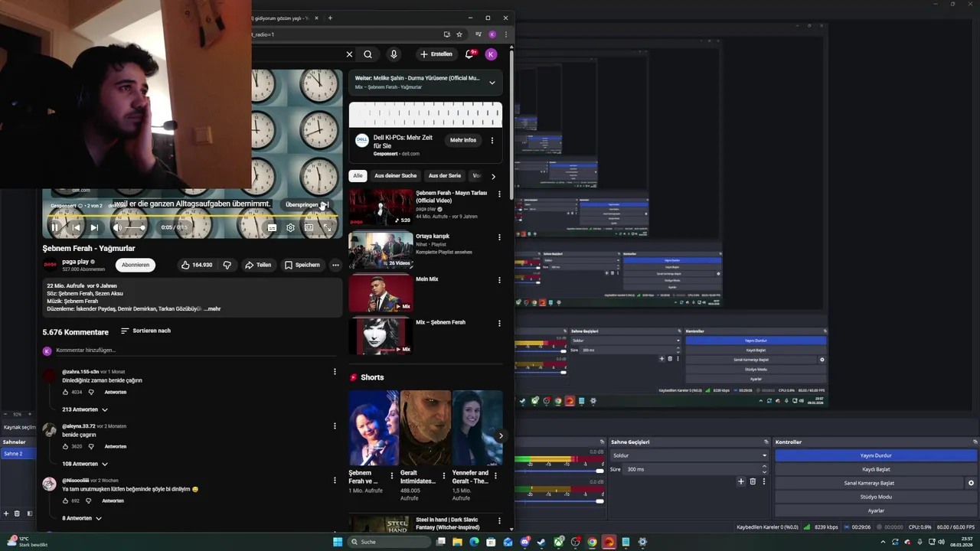Expand 213 Antworten replies

coord(85,409)
